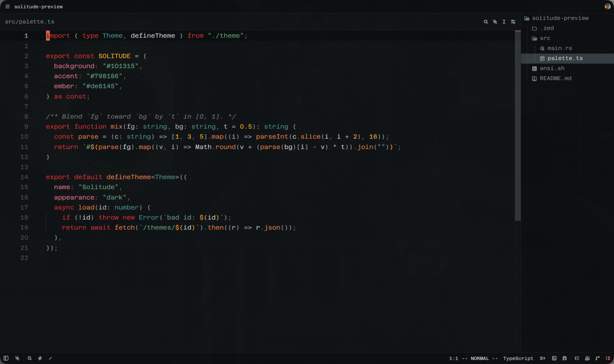Click the "Solitude" name string

98,187
